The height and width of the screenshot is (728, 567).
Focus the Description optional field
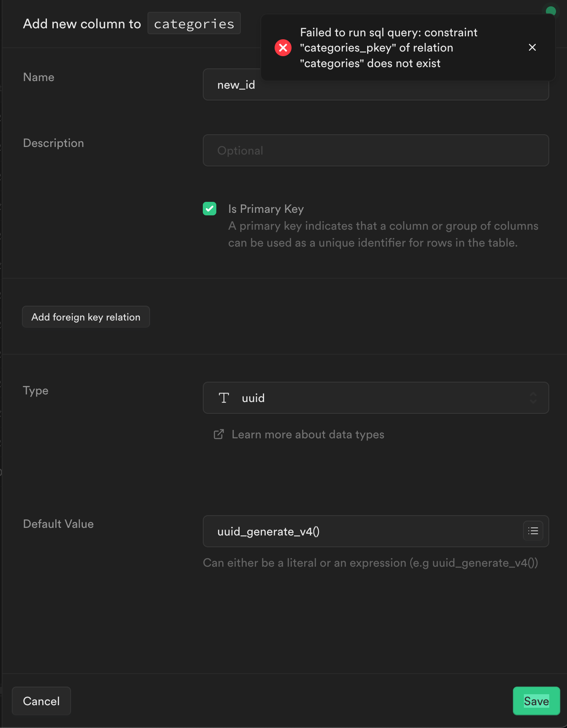[376, 151]
